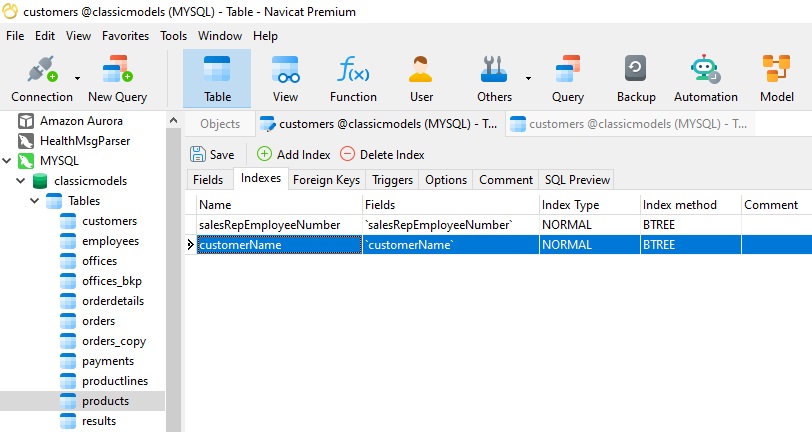The width and height of the screenshot is (812, 432).
Task: Click the Index method column header
Action: tap(690, 205)
